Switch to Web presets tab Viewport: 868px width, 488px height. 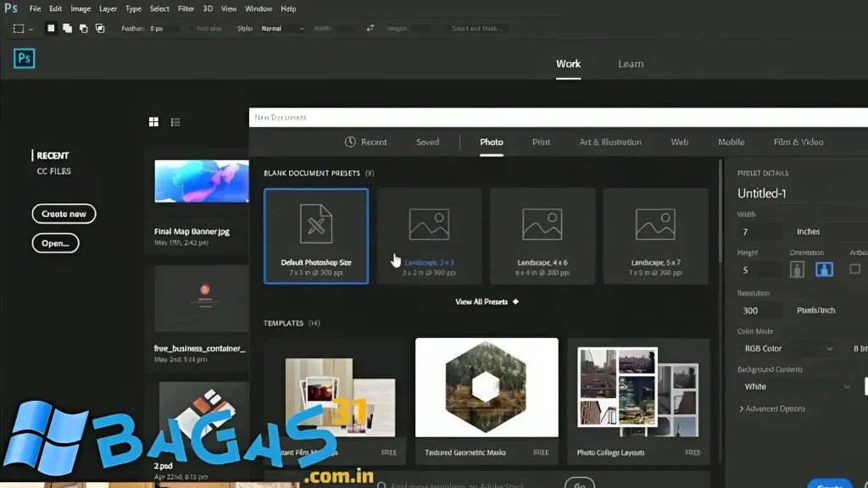pyautogui.click(x=680, y=141)
